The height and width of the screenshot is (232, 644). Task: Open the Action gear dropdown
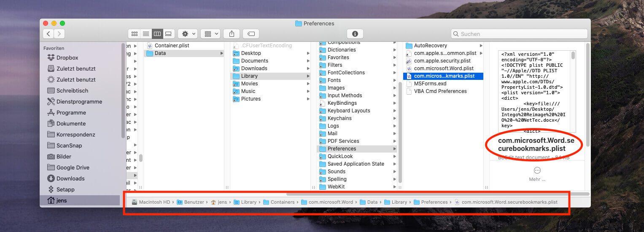click(x=188, y=34)
